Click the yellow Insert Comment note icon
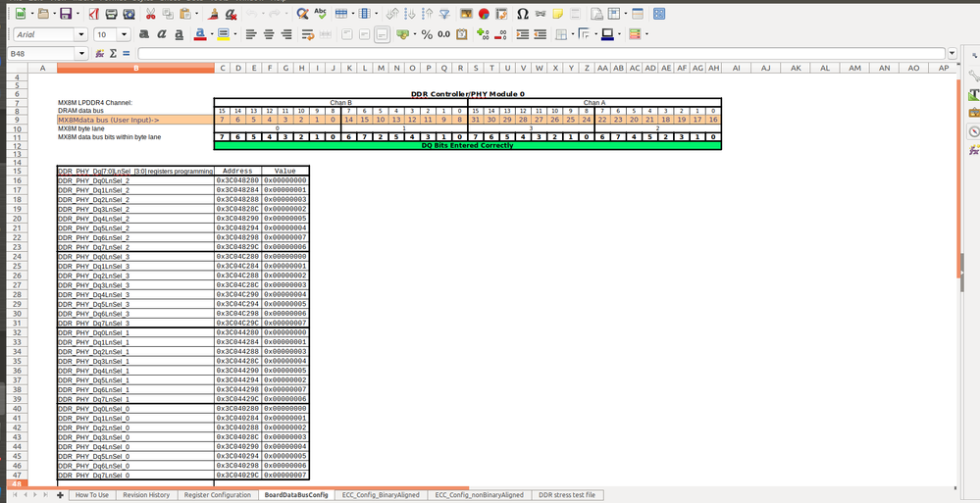The image size is (980, 503). point(557,13)
